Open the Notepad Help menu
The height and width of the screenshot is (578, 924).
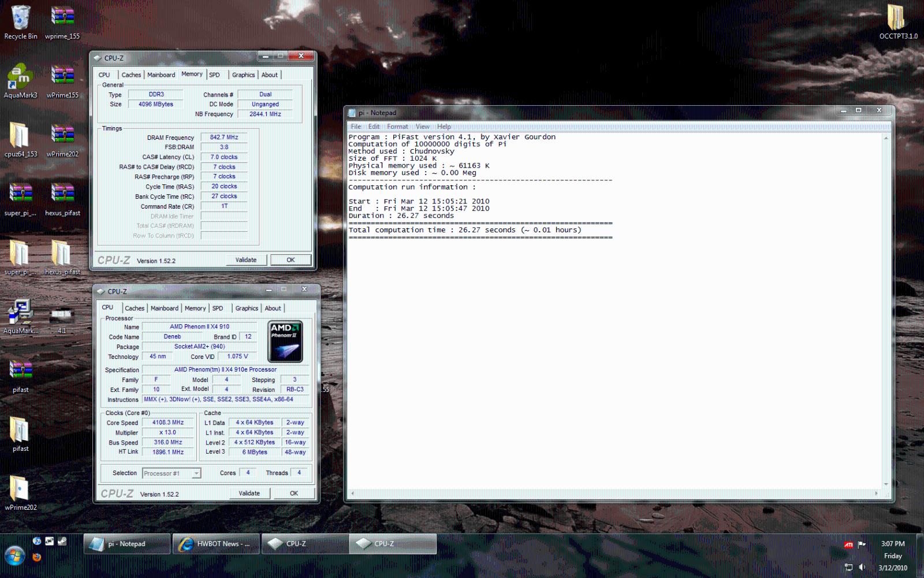444,127
